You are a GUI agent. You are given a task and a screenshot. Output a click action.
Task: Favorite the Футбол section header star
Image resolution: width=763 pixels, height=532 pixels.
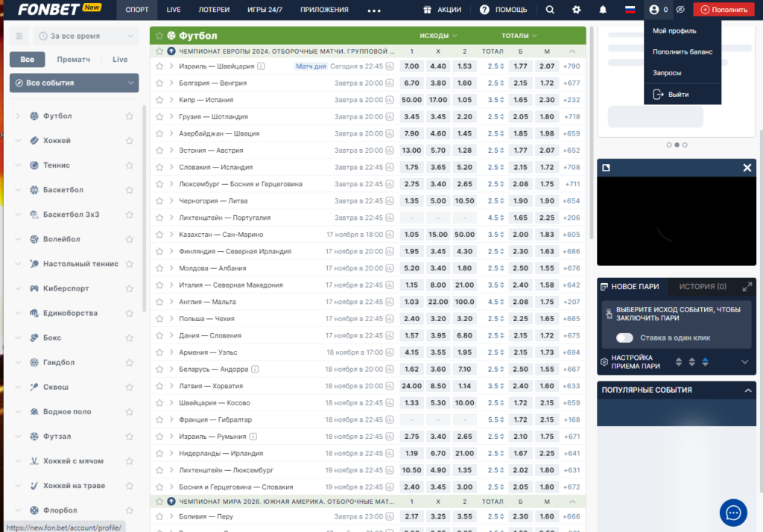pyautogui.click(x=159, y=36)
